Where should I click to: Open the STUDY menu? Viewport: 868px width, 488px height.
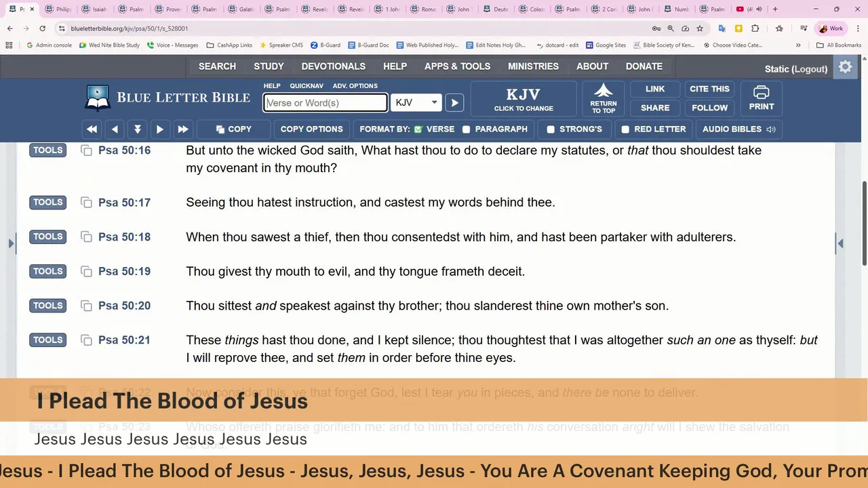pos(269,66)
